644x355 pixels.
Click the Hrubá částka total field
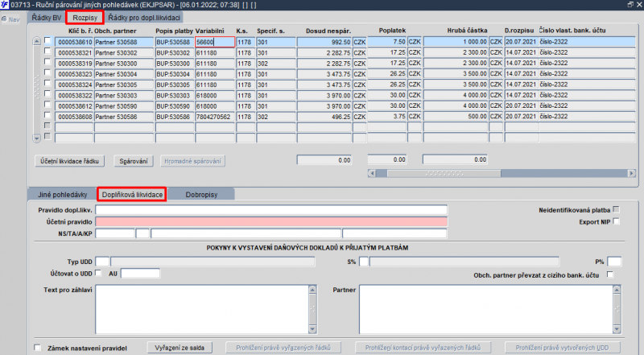click(x=456, y=159)
